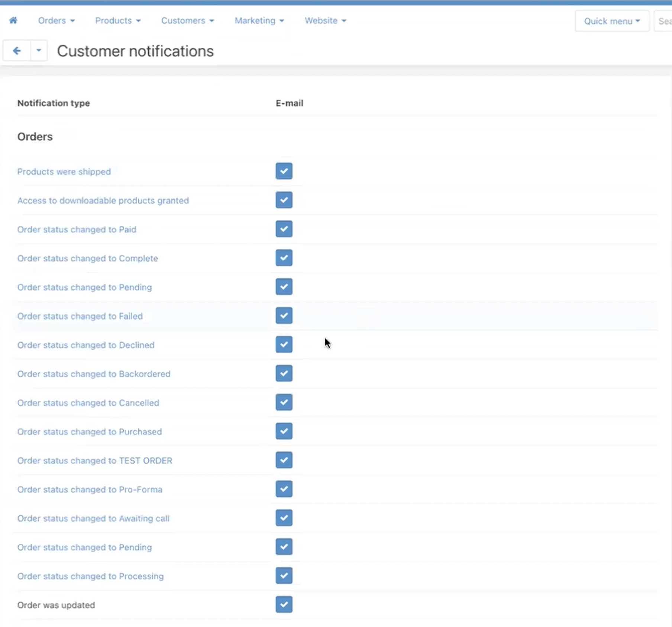Open Order status changed to Purchased link

click(90, 432)
